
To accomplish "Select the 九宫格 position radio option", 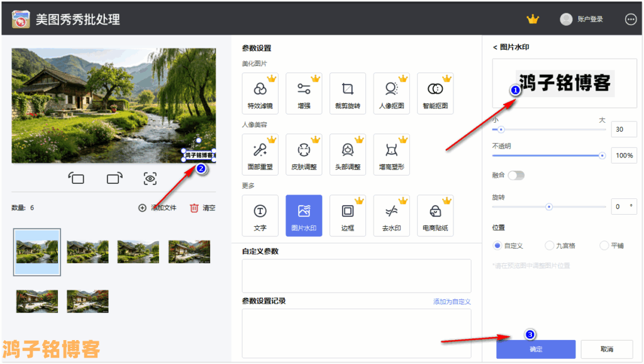I will (550, 246).
